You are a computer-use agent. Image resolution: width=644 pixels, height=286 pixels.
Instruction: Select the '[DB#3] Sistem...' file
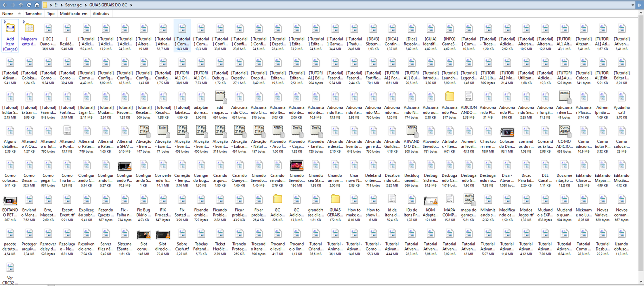pyautogui.click(x=373, y=35)
